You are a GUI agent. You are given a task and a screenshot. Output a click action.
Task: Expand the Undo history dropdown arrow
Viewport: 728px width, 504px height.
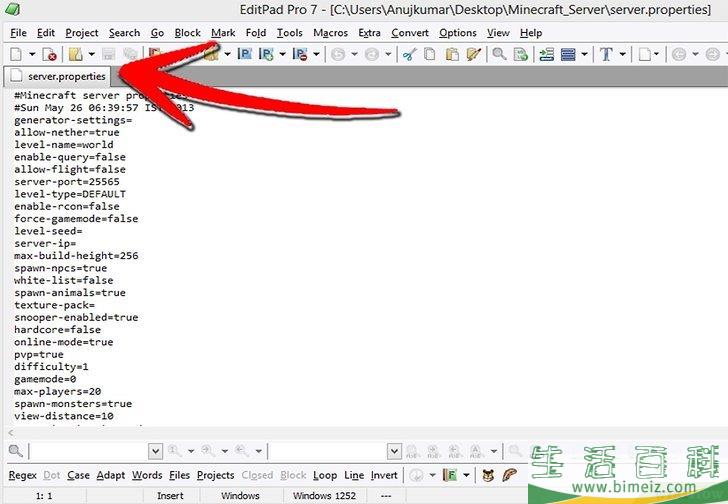(354, 54)
